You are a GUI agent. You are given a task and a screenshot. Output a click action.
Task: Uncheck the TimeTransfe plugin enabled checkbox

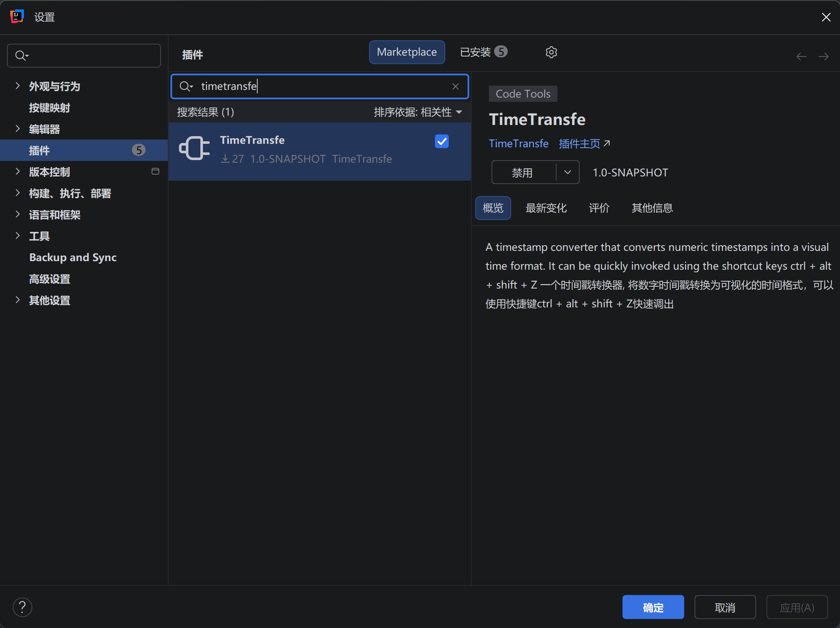441,141
